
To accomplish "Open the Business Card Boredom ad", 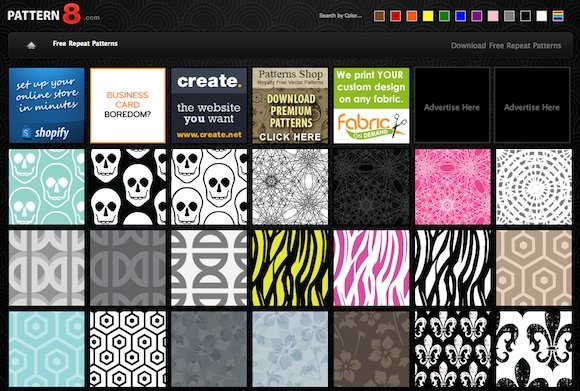I will click(x=128, y=105).
